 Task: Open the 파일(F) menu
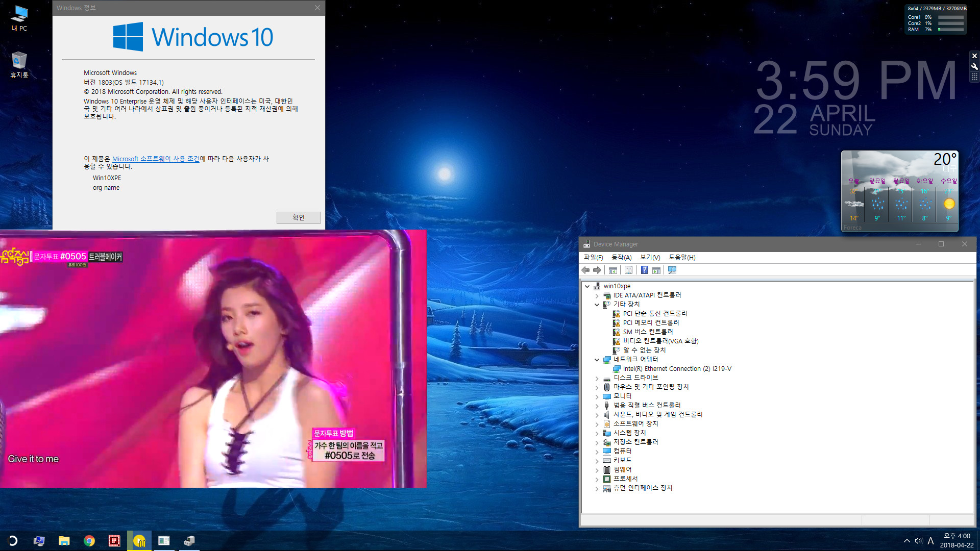pos(593,258)
